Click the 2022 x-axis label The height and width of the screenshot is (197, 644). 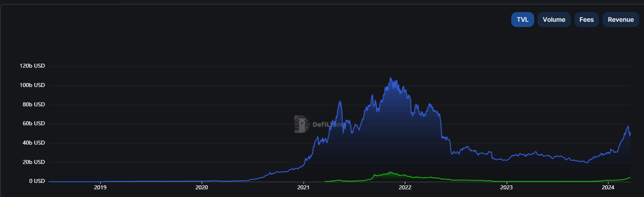coord(405,187)
